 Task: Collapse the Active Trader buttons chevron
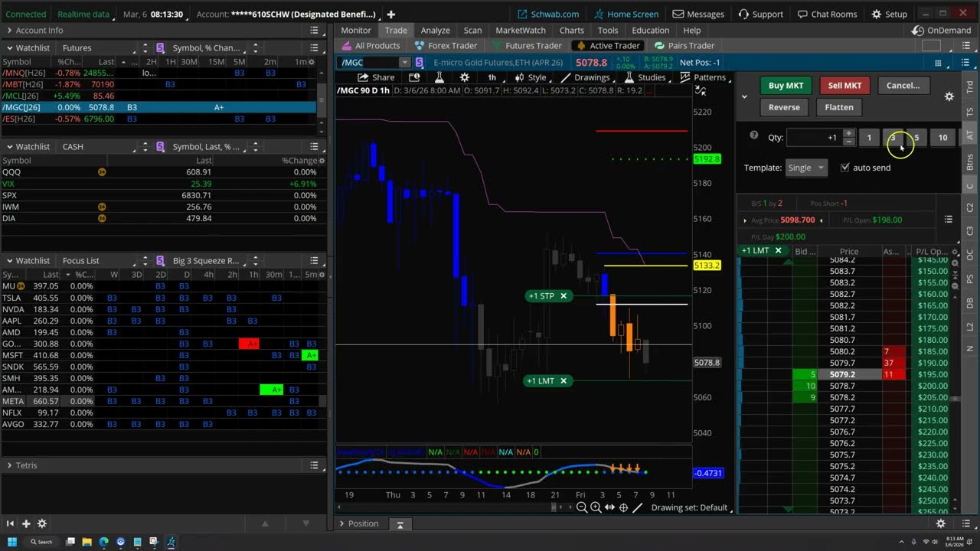pyautogui.click(x=744, y=96)
